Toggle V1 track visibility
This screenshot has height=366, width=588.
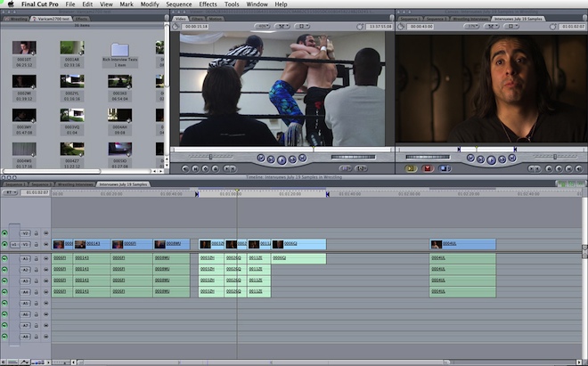pyautogui.click(x=4, y=245)
